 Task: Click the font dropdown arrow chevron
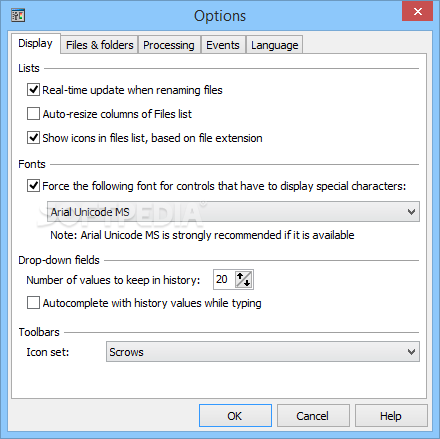click(x=411, y=212)
